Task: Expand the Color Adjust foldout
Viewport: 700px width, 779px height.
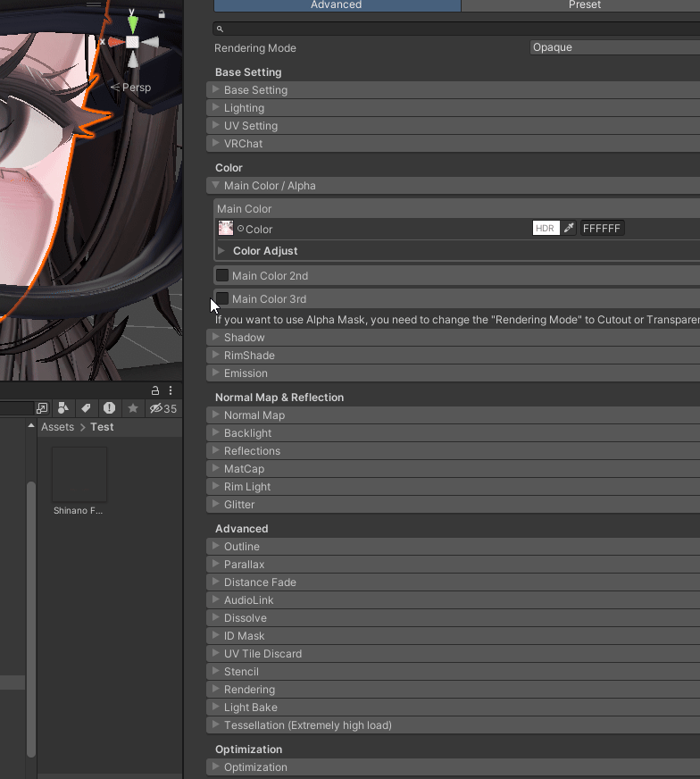Action: click(x=265, y=251)
